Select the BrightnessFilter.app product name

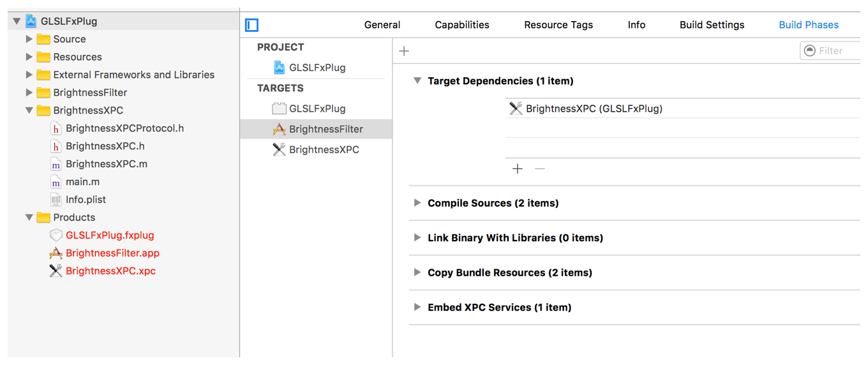(112, 253)
